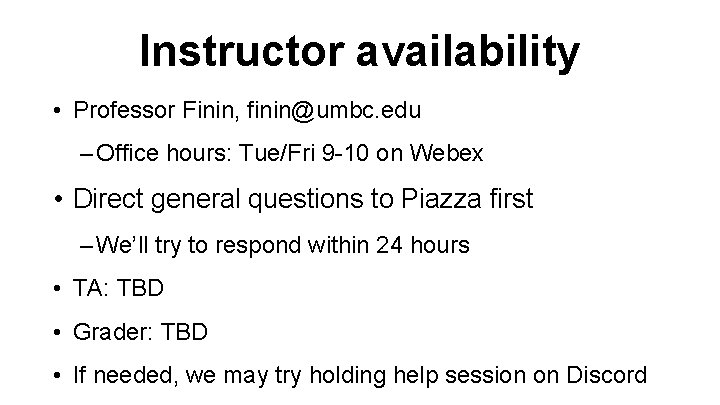This screenshot has width=720, height=405.
Task: Click the bullet before 'Grader: TBD'
Action: pyautogui.click(x=60, y=333)
